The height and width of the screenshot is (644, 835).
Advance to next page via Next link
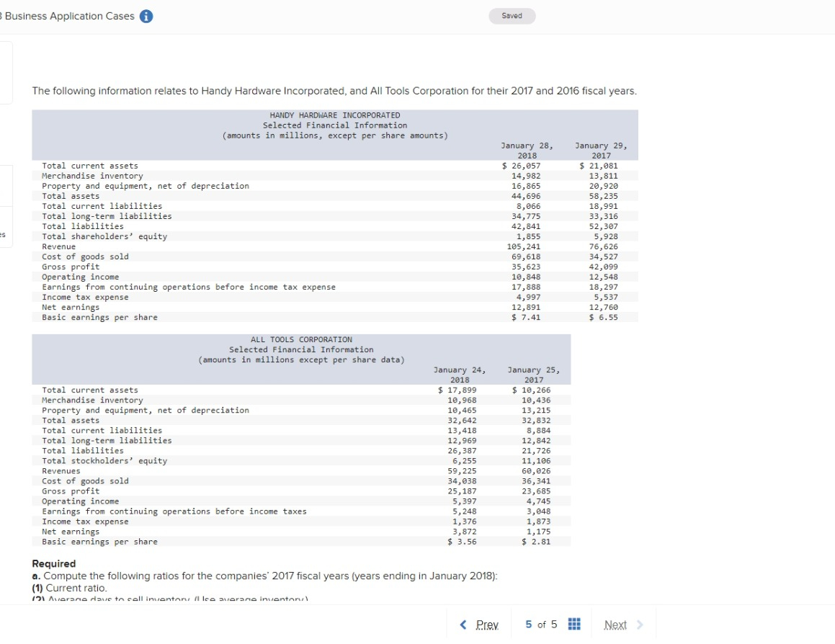pos(615,625)
